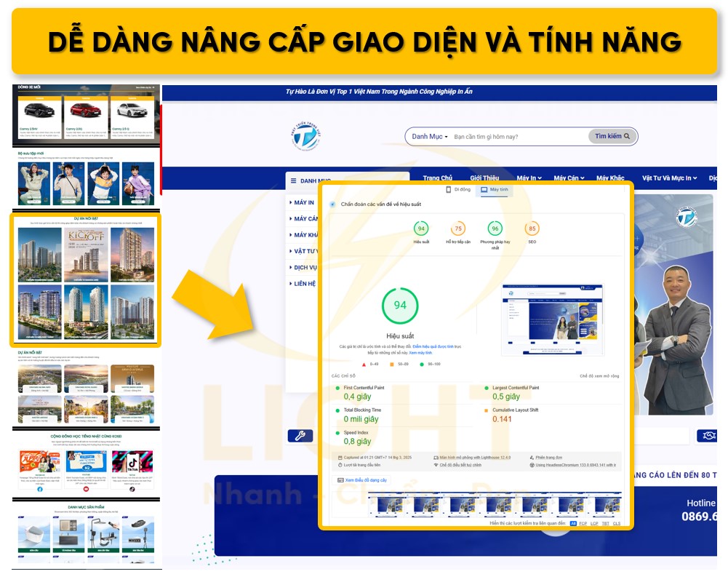Open Giới Thiệu in navigation bar

484,178
